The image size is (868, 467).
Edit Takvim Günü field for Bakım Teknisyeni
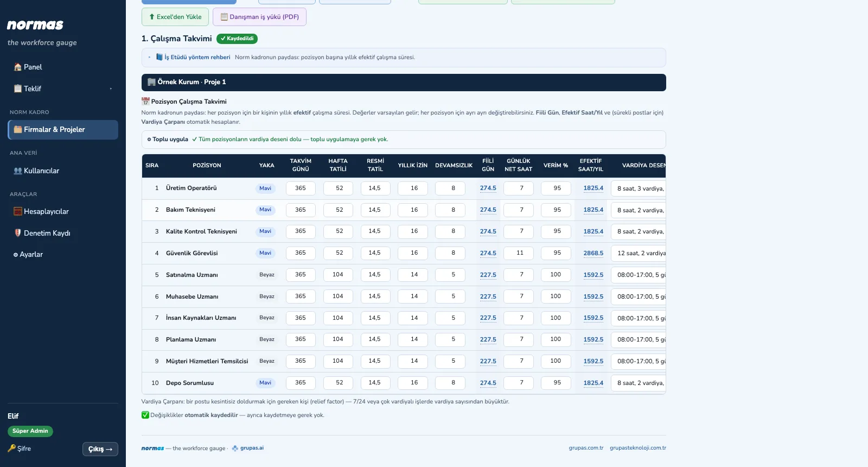point(301,210)
